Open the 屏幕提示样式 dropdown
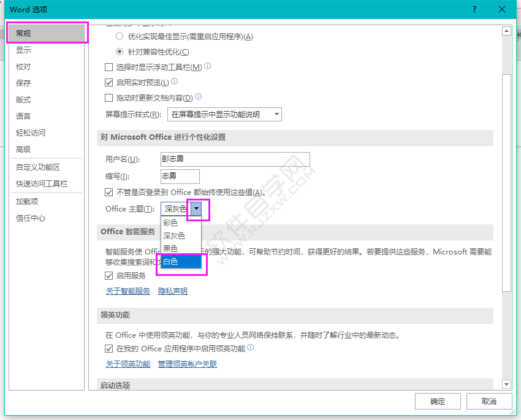Image resolution: width=521 pixels, height=420 pixels. 277,113
